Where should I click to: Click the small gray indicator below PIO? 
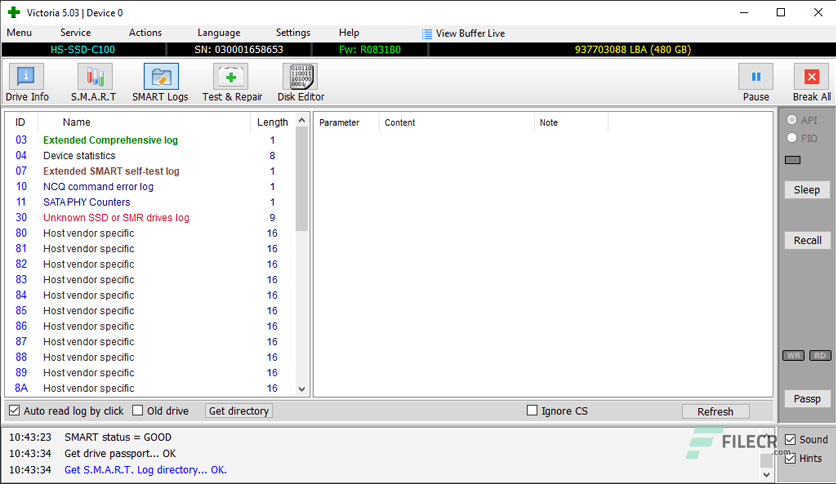point(793,160)
